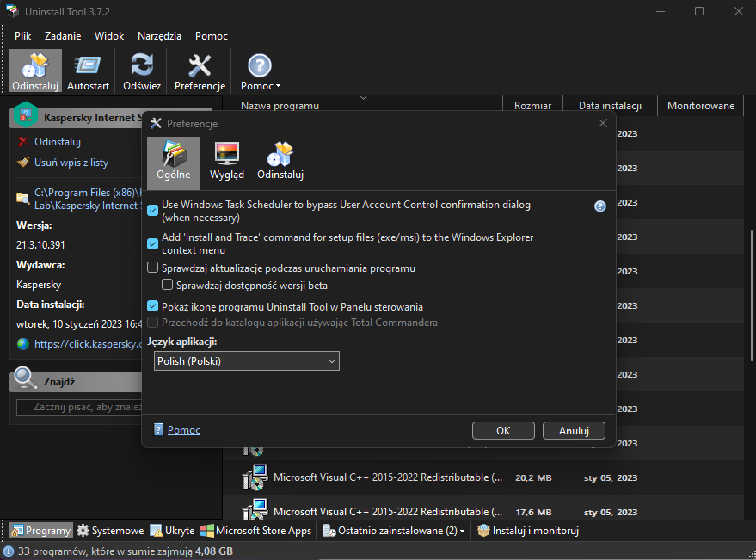Viewport: 756px width, 560px height.
Task: Sort by Data instalacji column header
Action: point(610,106)
